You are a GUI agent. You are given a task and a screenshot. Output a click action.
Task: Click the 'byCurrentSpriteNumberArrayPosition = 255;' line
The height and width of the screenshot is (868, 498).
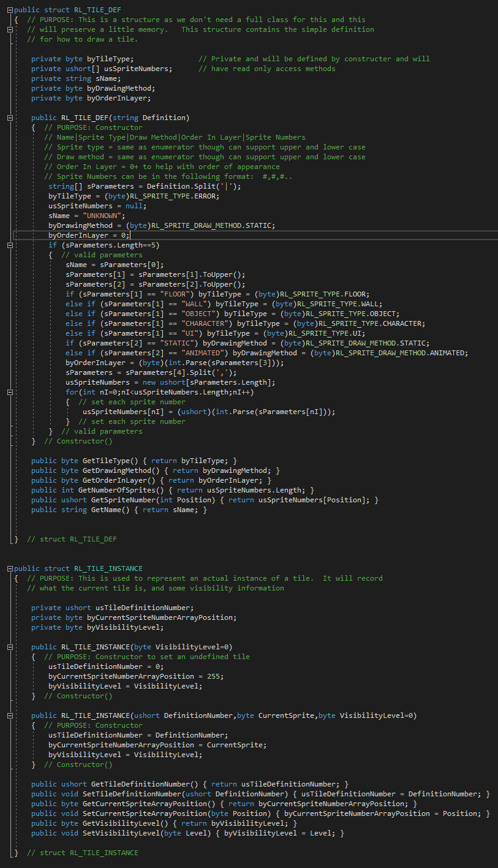136,676
